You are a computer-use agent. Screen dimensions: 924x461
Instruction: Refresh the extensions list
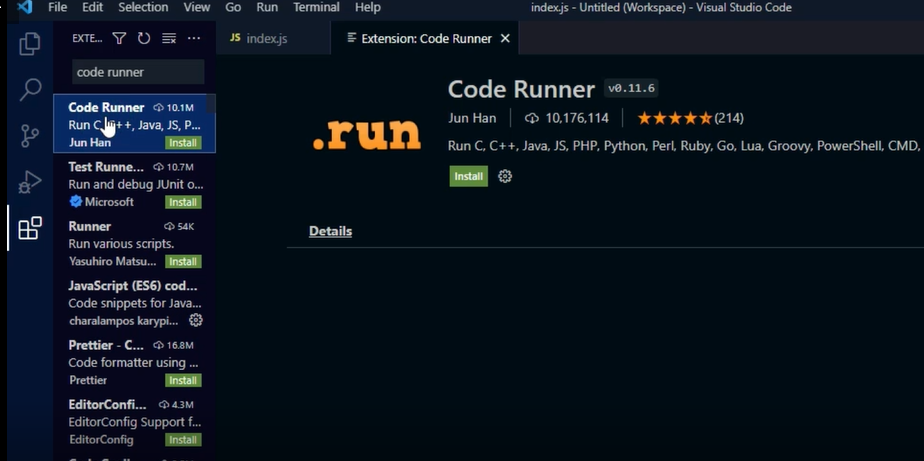pos(144,38)
